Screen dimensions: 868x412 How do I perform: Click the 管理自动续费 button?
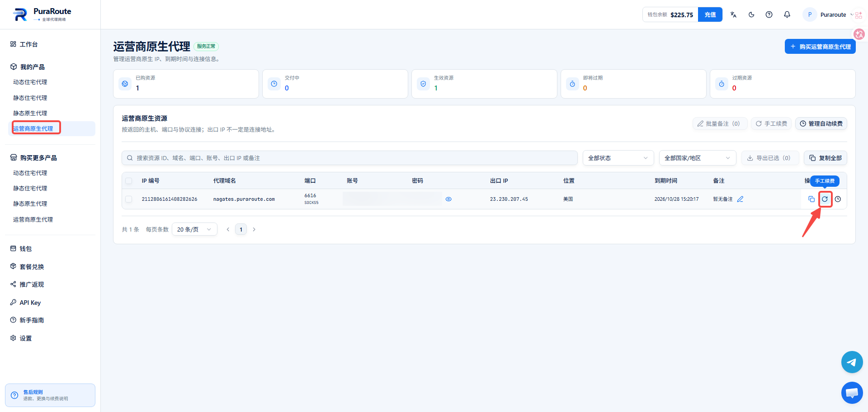point(821,123)
